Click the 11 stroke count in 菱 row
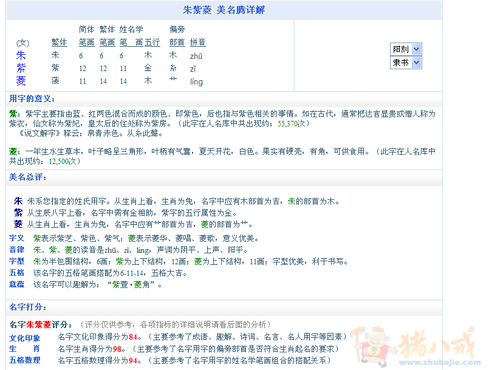 tap(83, 81)
